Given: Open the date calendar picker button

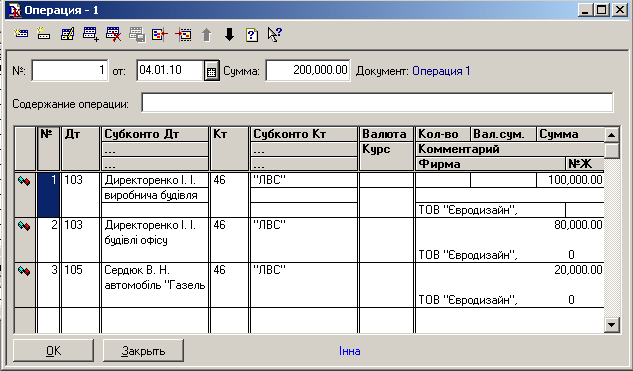Looking at the screenshot, I should (212, 71).
